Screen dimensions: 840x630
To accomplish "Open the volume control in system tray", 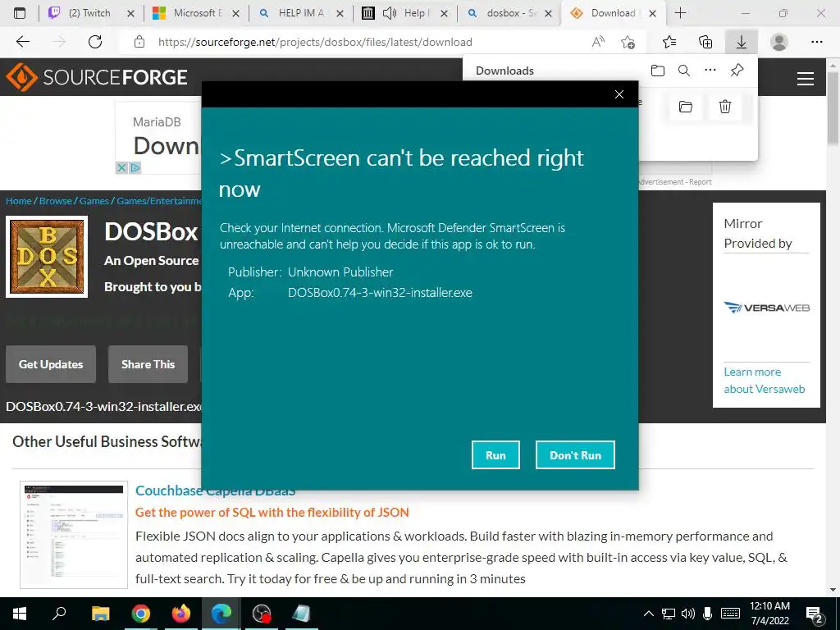I will pyautogui.click(x=688, y=614).
